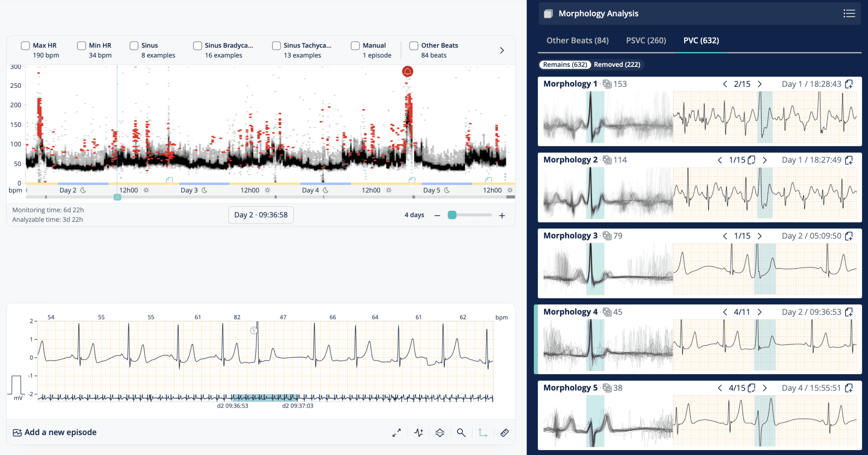Enable the Other Beats checkbox
The height and width of the screenshot is (455, 868).
pos(413,45)
